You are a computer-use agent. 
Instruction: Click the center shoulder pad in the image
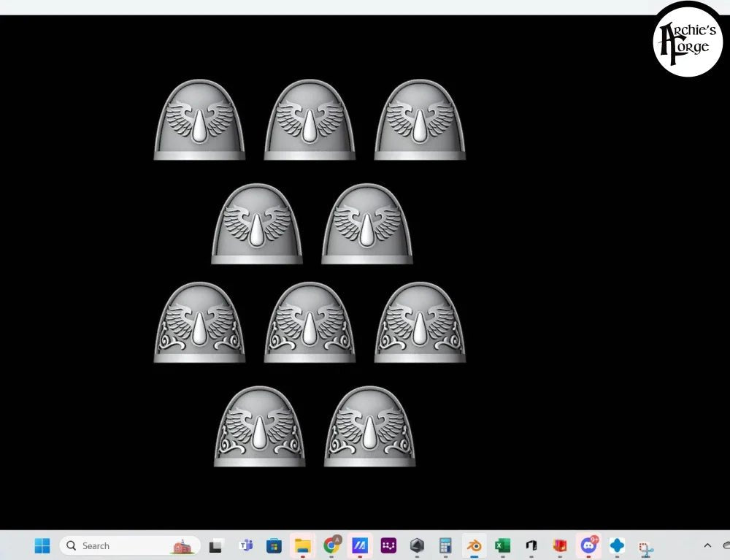(310, 323)
